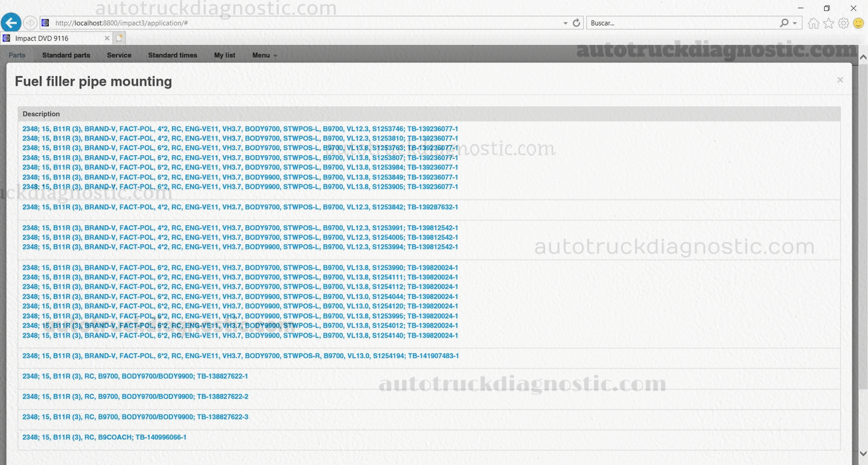Open link ending S1253810; TB-139236077-1

pos(240,138)
